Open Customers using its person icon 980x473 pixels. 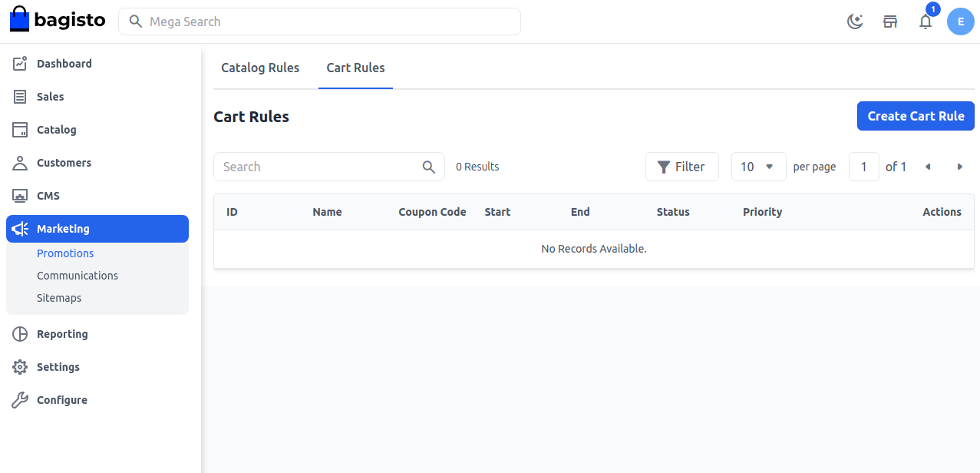tap(20, 162)
